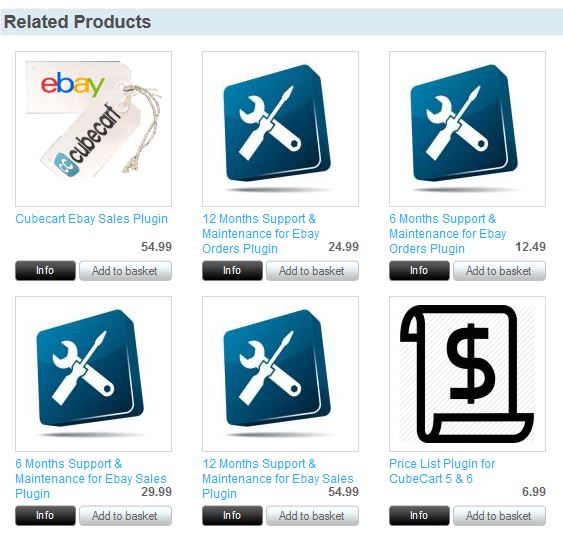
Task: View Info for Cubecart Ebay Sales Plugin
Action: pyautogui.click(x=45, y=270)
